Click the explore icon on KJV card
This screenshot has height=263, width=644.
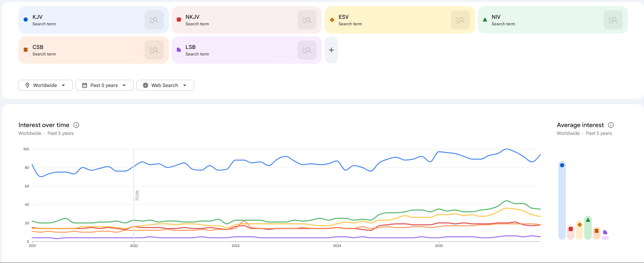(154, 20)
